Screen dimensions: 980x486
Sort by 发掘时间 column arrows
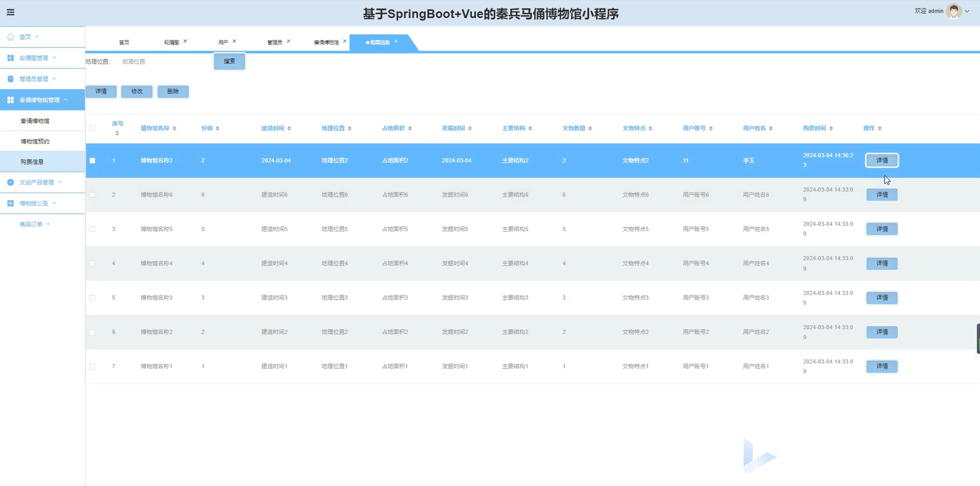pos(470,128)
